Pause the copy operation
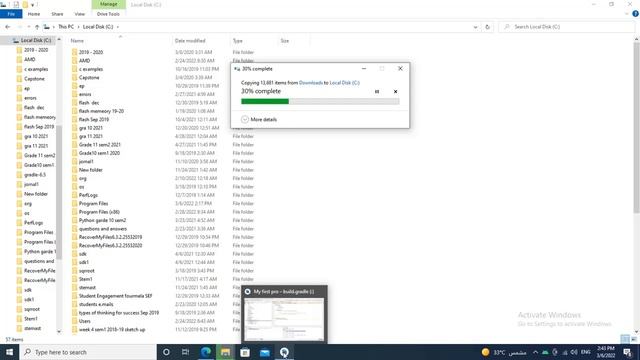This screenshot has width=640, height=360. [377, 92]
